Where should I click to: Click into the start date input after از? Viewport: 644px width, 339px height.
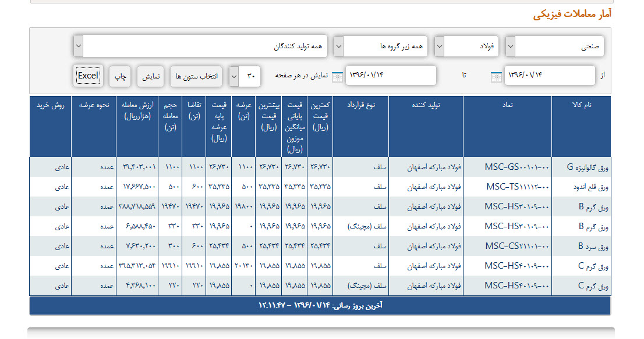pyautogui.click(x=549, y=75)
